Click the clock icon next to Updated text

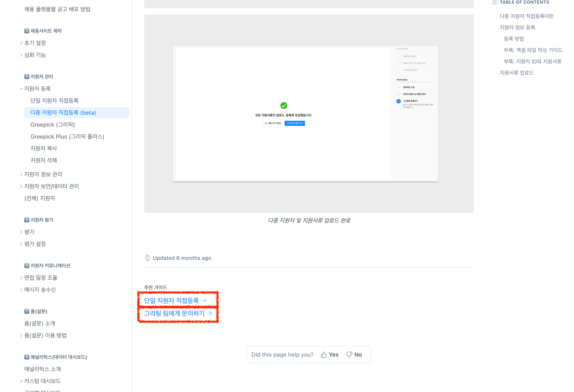148,258
